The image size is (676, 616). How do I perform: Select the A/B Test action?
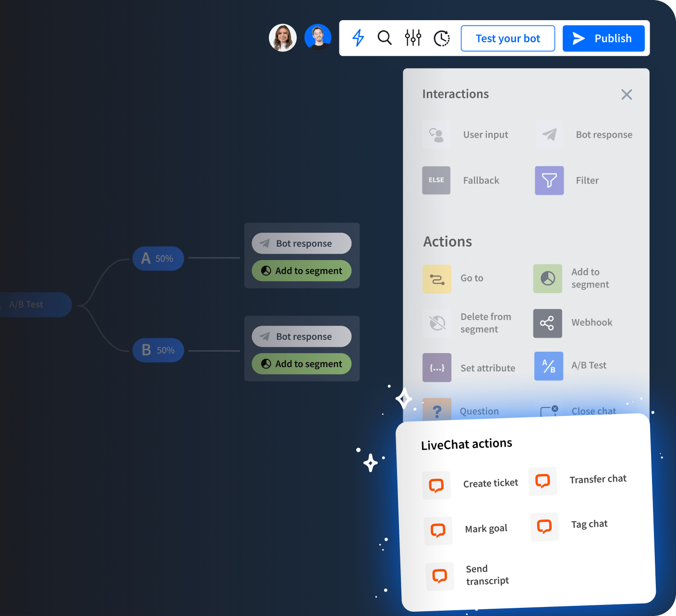pos(549,366)
